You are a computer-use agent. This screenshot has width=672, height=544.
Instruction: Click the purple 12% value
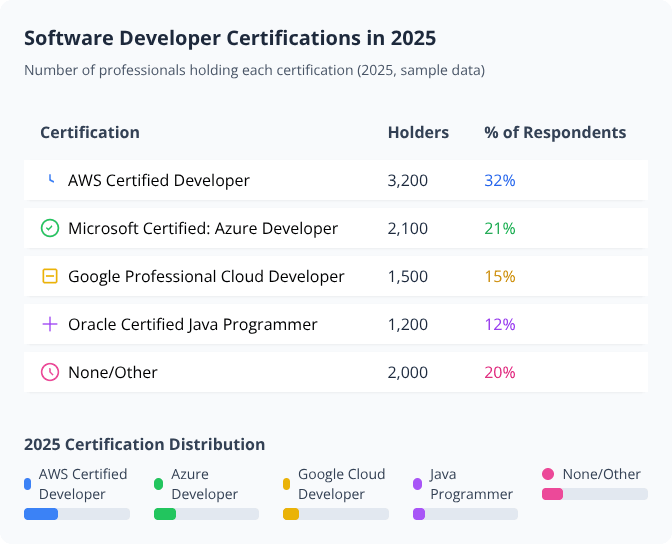coord(500,325)
